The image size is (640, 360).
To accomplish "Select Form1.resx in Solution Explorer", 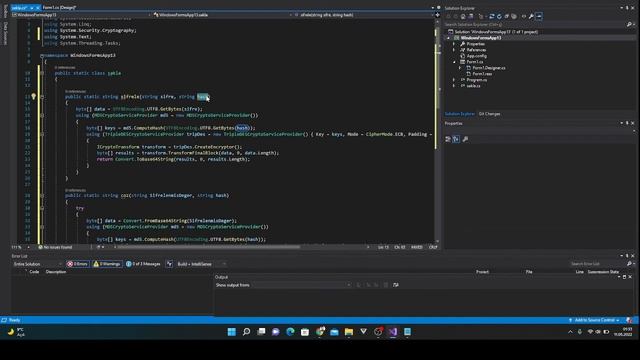I will [482, 74].
